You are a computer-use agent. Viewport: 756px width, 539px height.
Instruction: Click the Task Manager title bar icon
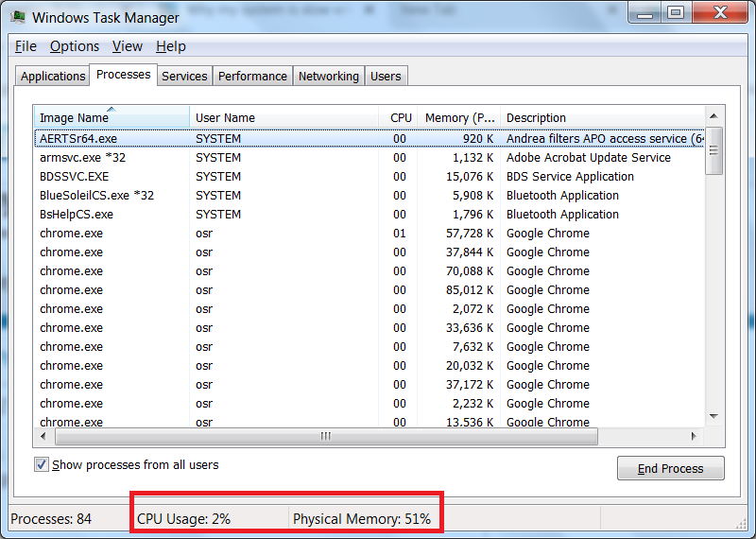pos(18,17)
